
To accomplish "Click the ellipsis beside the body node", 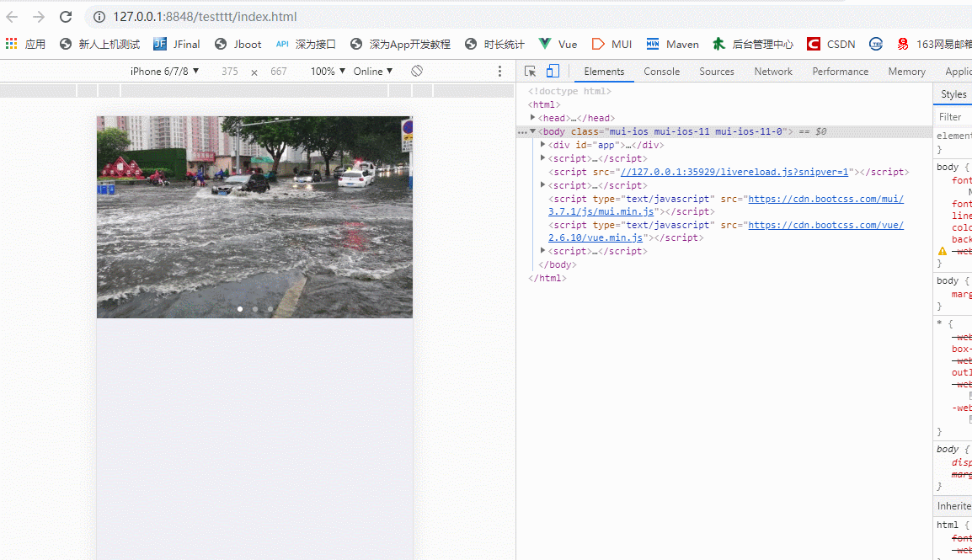I will pos(522,131).
